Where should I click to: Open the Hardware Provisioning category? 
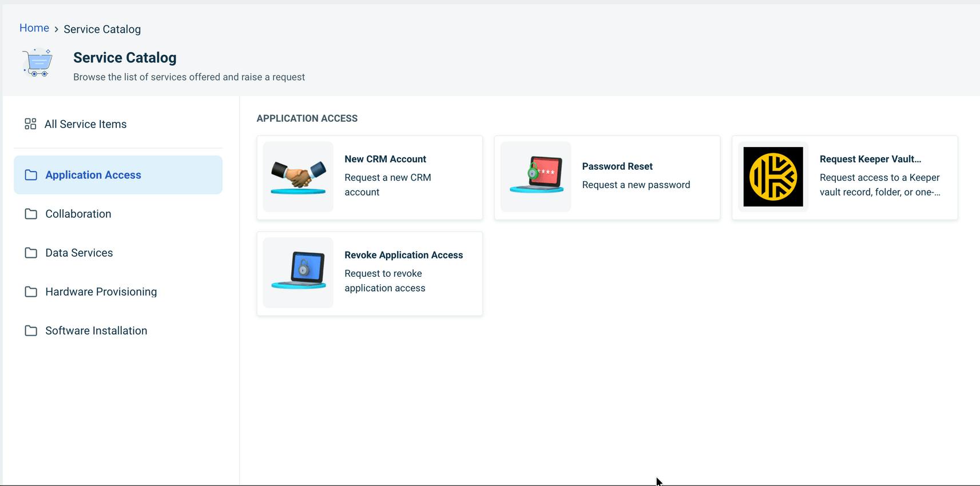tap(118, 292)
